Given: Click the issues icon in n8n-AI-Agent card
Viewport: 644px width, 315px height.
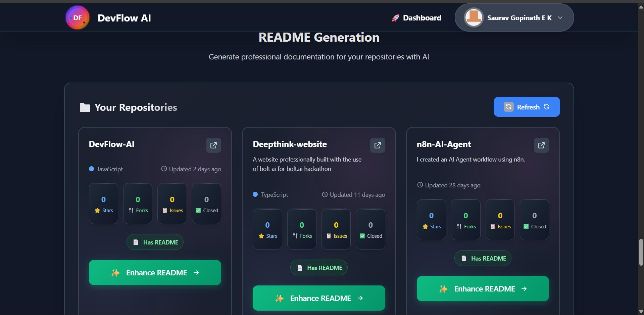Looking at the screenshot, I should tap(493, 227).
